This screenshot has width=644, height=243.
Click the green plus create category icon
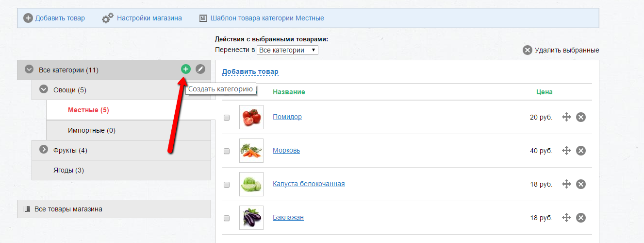186,69
